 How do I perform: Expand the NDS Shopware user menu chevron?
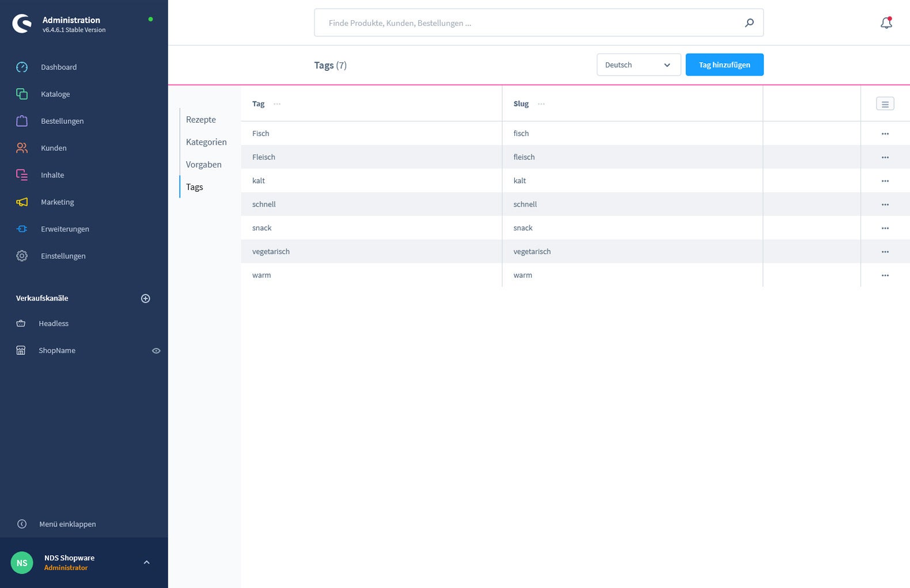(146, 563)
